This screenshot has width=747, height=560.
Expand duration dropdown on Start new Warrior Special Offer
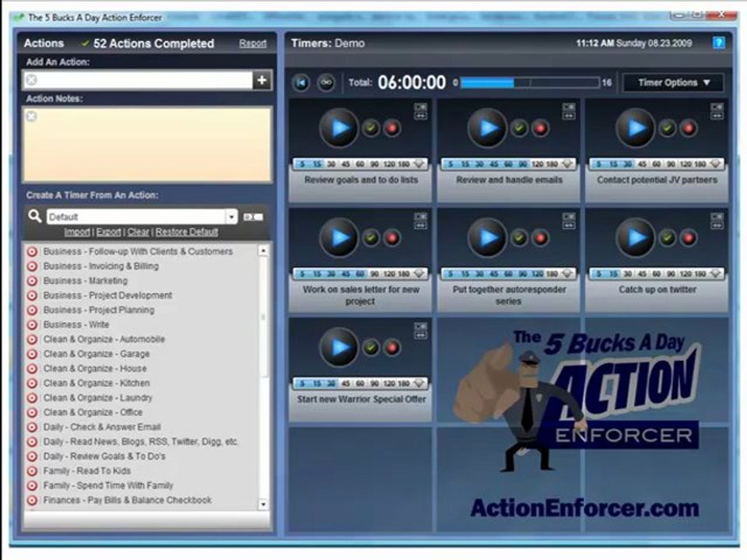tap(419, 383)
